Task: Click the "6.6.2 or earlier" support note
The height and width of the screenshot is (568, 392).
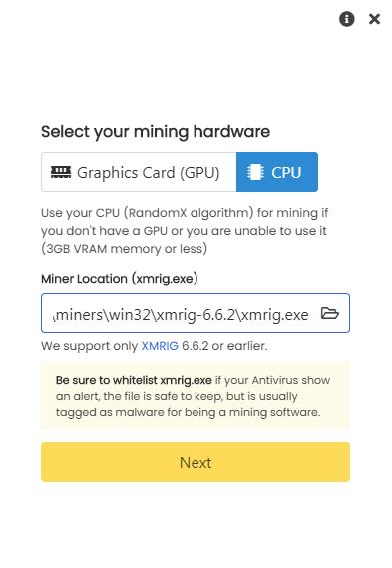Action: (224, 346)
